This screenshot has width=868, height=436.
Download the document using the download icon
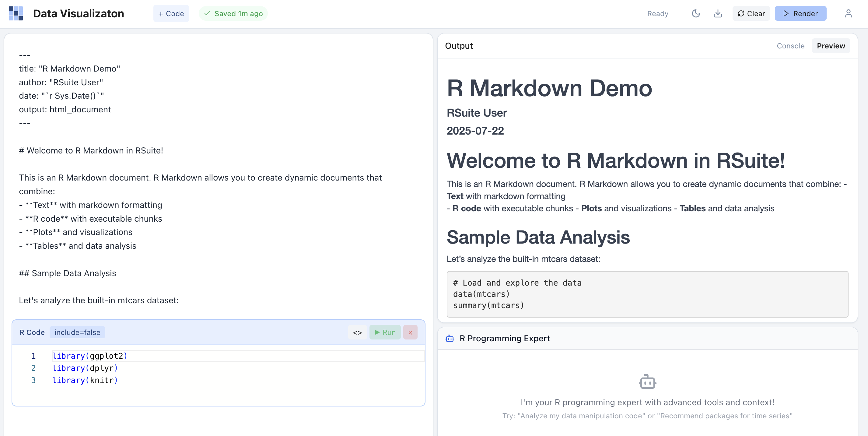pyautogui.click(x=718, y=13)
